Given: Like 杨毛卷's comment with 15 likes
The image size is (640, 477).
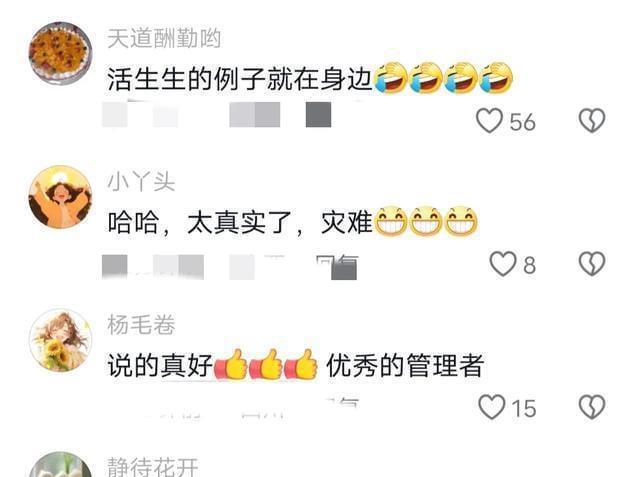Looking at the screenshot, I should 491,407.
